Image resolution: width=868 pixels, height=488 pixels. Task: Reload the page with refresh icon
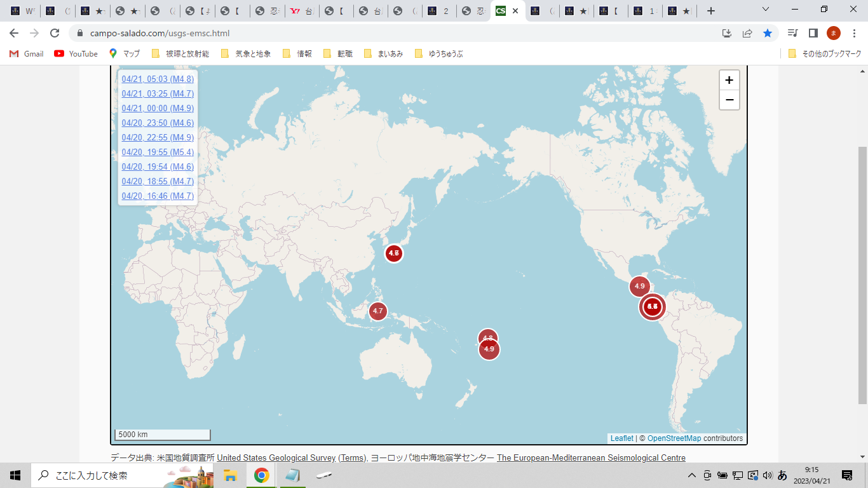point(55,33)
